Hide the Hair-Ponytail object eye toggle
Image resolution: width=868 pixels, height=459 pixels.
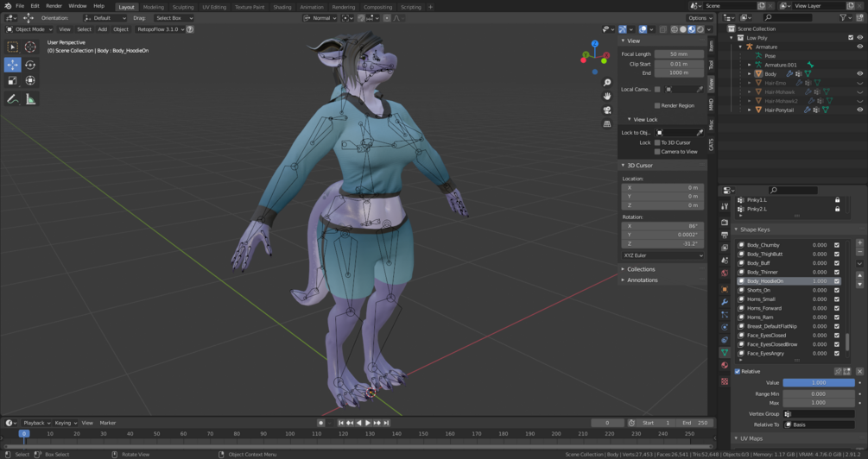859,110
